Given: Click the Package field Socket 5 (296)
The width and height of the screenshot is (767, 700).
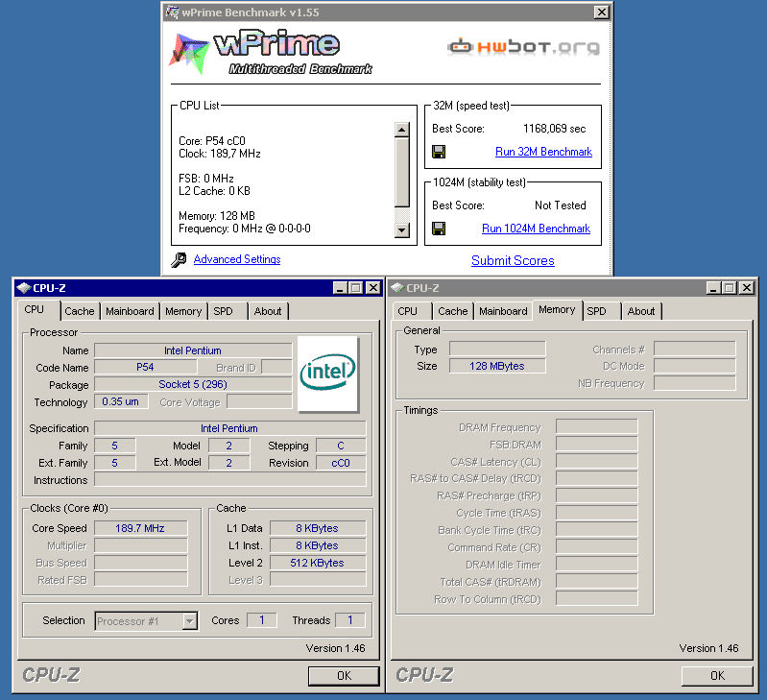Looking at the screenshot, I should [193, 384].
